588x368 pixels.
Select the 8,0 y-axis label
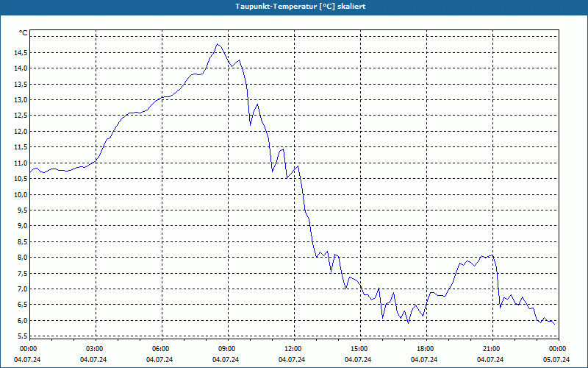point(22,258)
